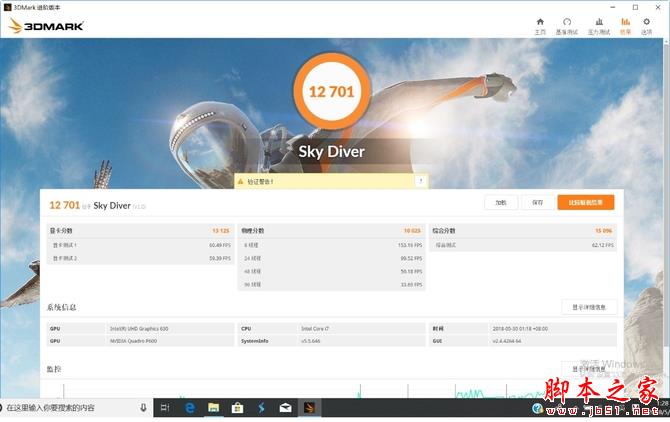This screenshot has height=422, width=670.
Task: Launch Microsoft Edge from the taskbar
Action: click(x=190, y=408)
